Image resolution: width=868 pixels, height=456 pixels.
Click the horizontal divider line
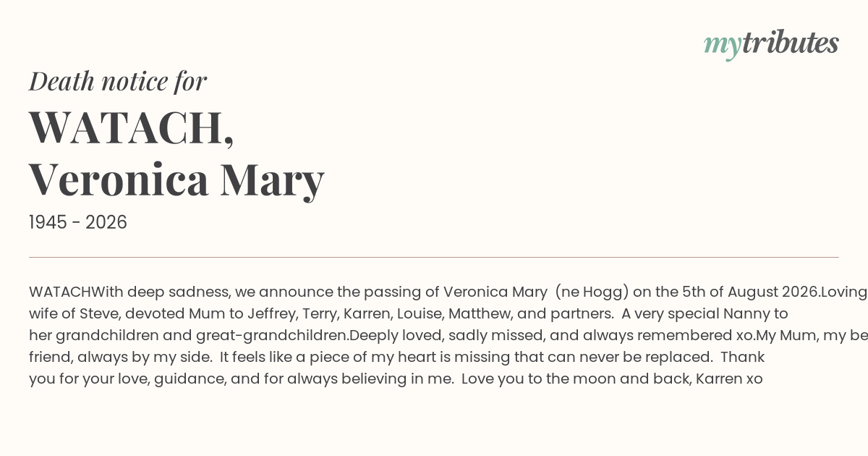click(x=434, y=257)
